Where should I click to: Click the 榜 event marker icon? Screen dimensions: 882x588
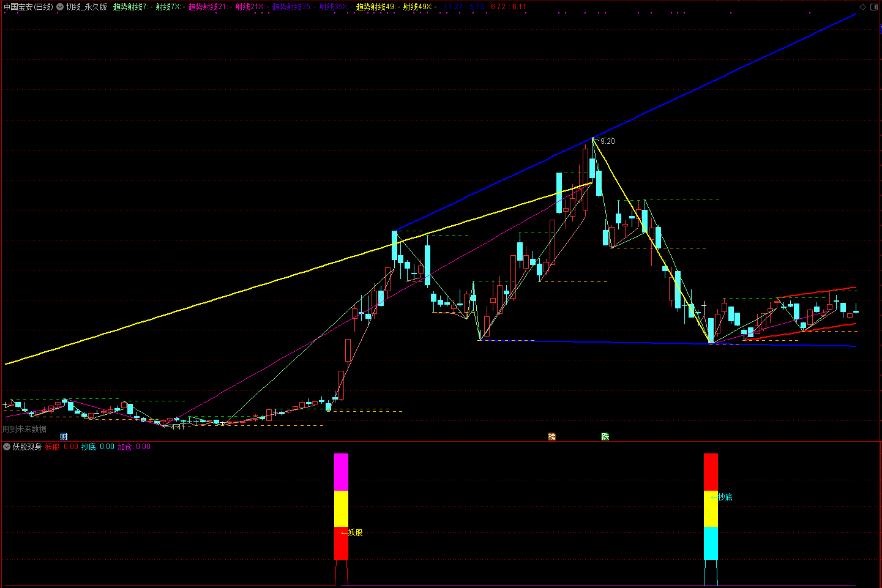(551, 437)
